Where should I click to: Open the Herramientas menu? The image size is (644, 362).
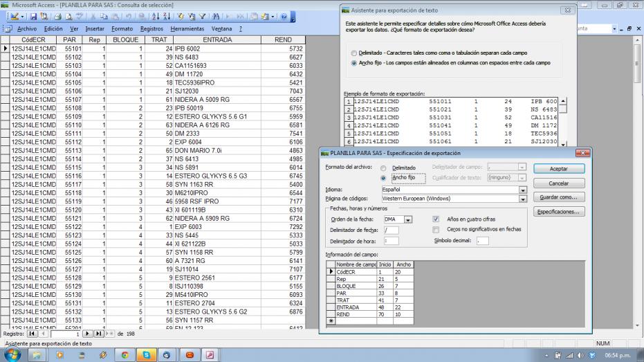pos(187,29)
